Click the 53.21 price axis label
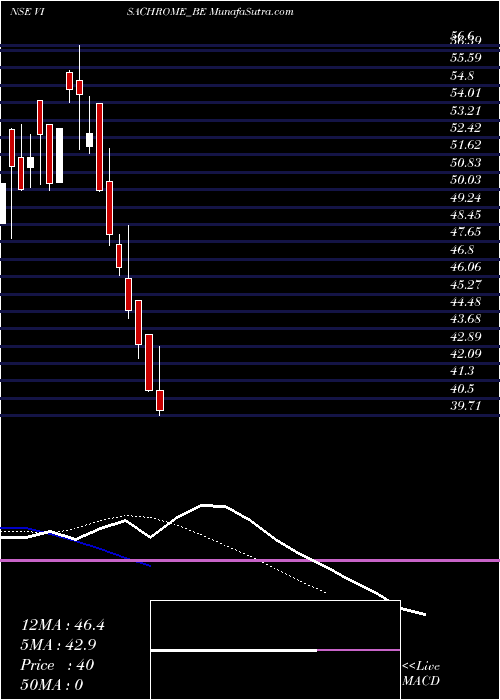Image resolution: width=500 pixels, height=700 pixels. [x=465, y=110]
